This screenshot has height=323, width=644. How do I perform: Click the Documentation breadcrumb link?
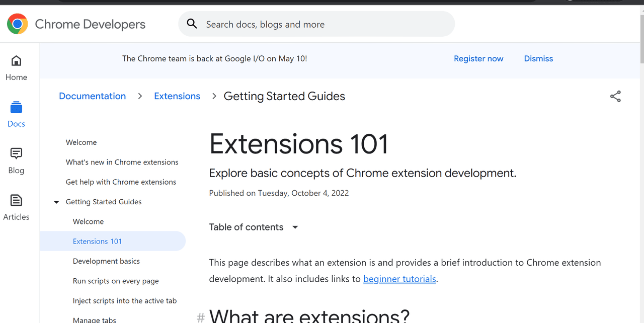(x=92, y=96)
